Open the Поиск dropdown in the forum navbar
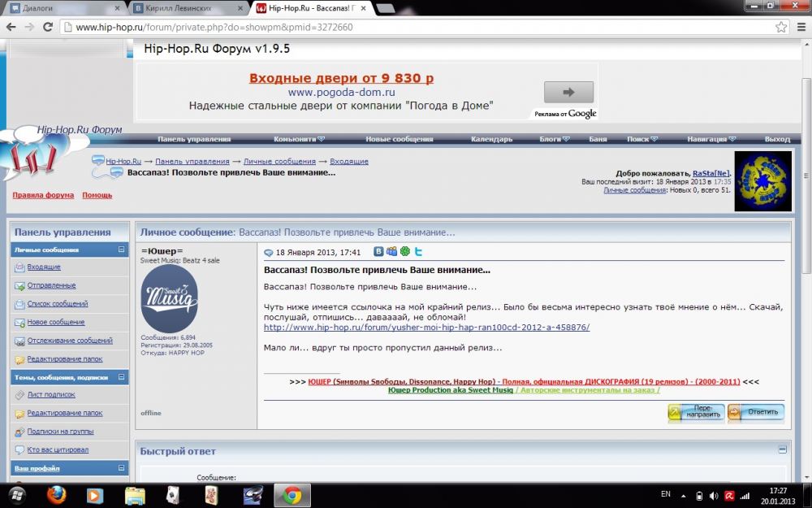Image resolution: width=812 pixels, height=508 pixels. (642, 139)
